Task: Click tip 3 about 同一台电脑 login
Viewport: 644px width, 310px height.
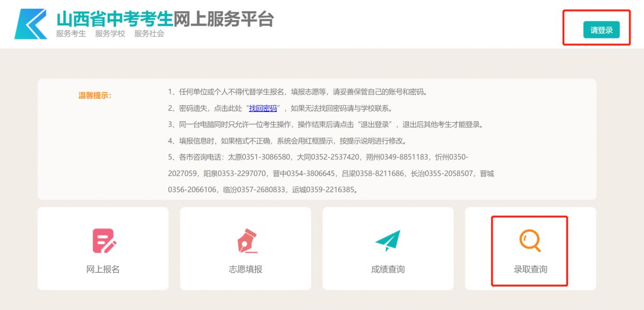Action: click(326, 125)
